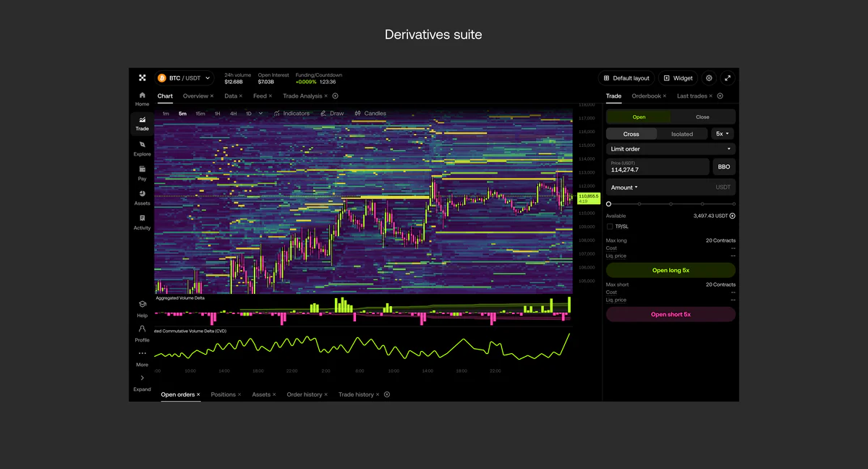Select the 4H timeframe
Image resolution: width=868 pixels, height=469 pixels.
click(x=233, y=114)
